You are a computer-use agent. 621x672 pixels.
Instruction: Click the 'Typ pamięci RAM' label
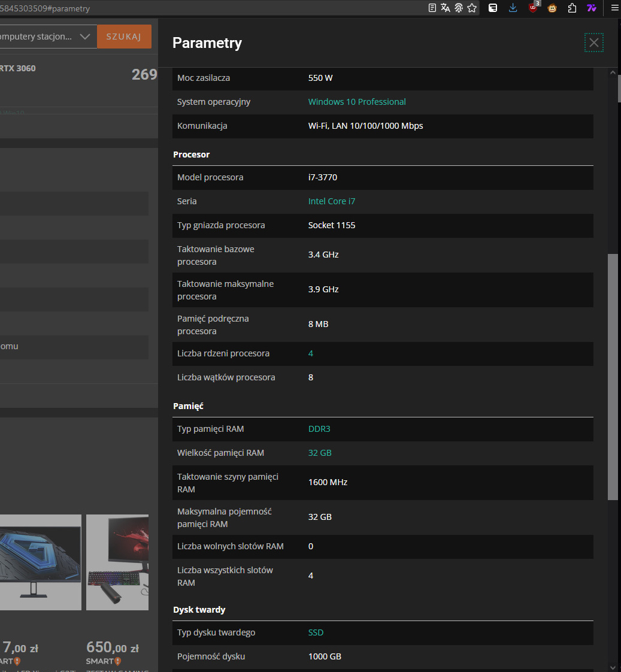point(210,429)
